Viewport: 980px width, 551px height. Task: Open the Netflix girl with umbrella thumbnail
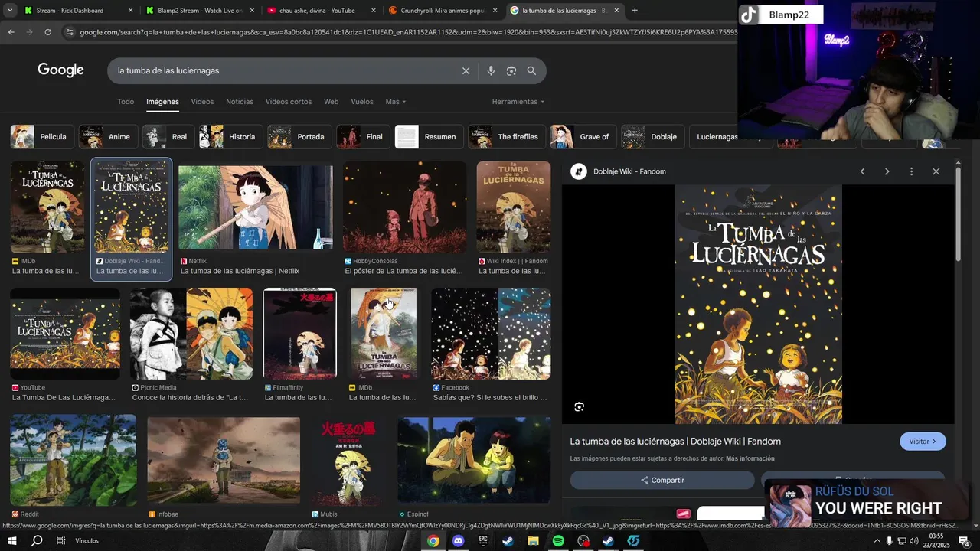coord(256,207)
